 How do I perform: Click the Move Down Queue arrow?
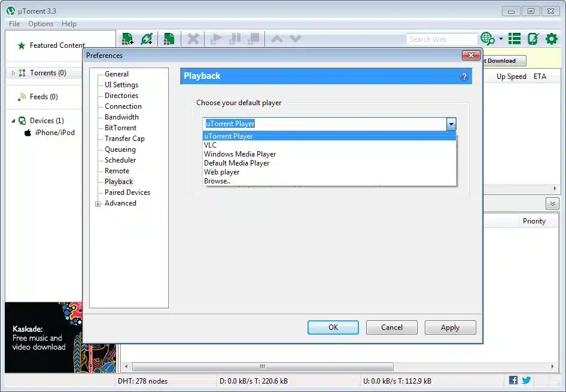(x=296, y=39)
